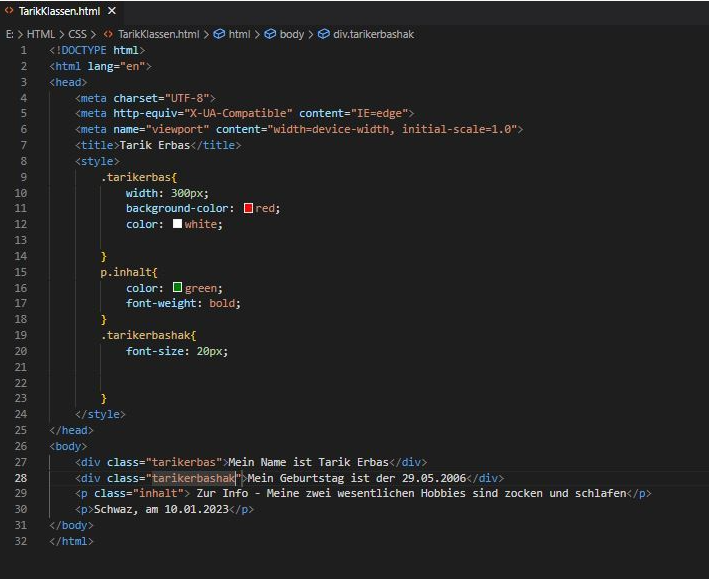709x579 pixels.
Task: Click 'Mein Name ist Tarik Erbas' text
Action: coord(308,462)
